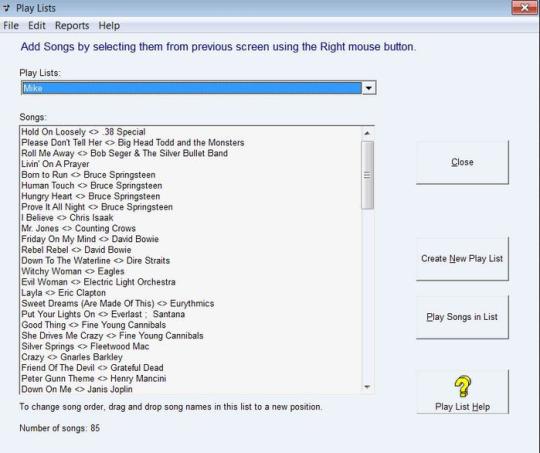This screenshot has height=453, width=540.
Task: Select Good Thing <> Fine Young Cannibals
Action: pyautogui.click(x=191, y=325)
